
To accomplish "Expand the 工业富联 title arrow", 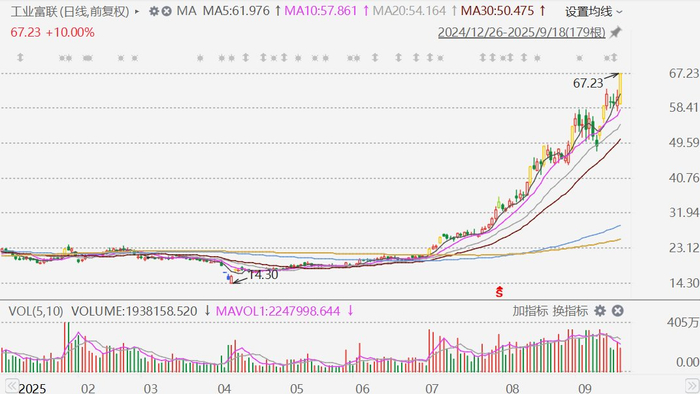I will [137, 12].
